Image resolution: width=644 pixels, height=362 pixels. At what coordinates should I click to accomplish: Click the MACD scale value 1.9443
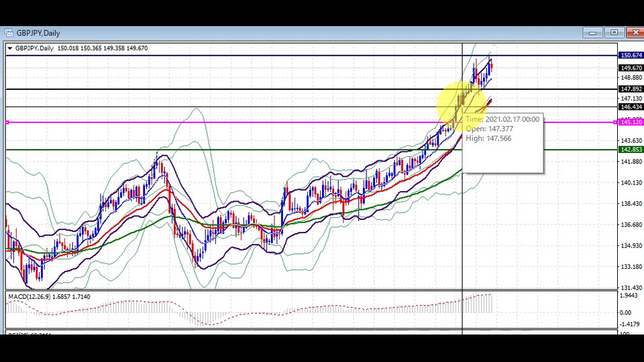coord(629,296)
